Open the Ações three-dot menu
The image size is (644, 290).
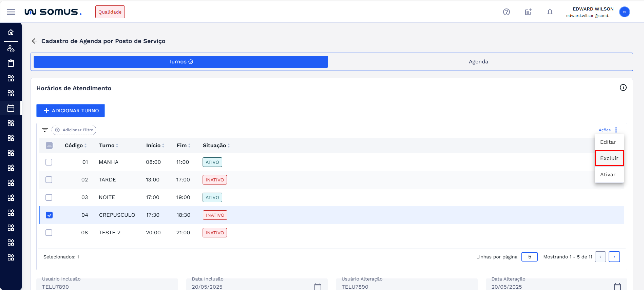[616, 130]
